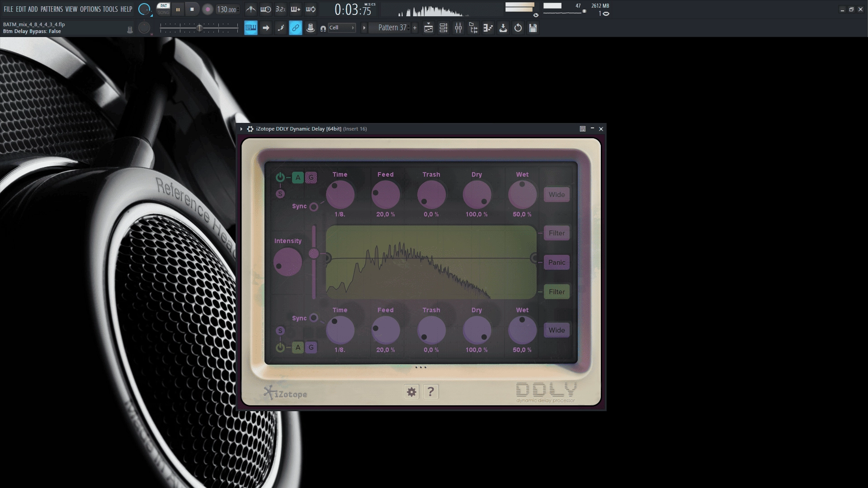Toggle wait for input before playing icon
Screen dimensions: 868x488
[266, 9]
